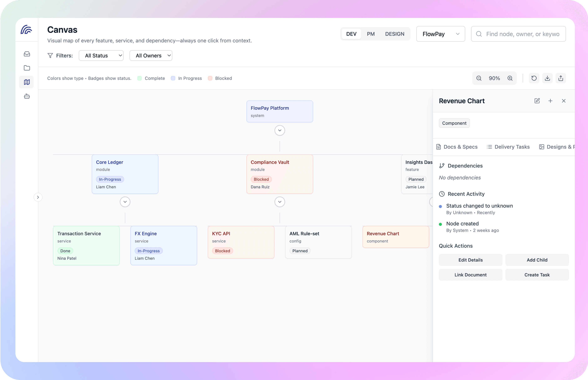This screenshot has width=588, height=380.
Task: Collapse children under Core Ledger node
Action: point(125,202)
